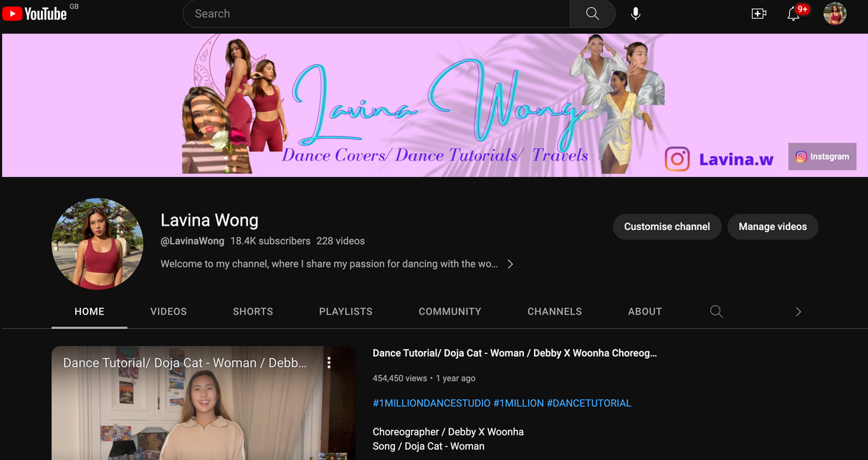The width and height of the screenshot is (868, 460).
Task: Click the Instagram logo on the banner
Action: pyautogui.click(x=677, y=159)
